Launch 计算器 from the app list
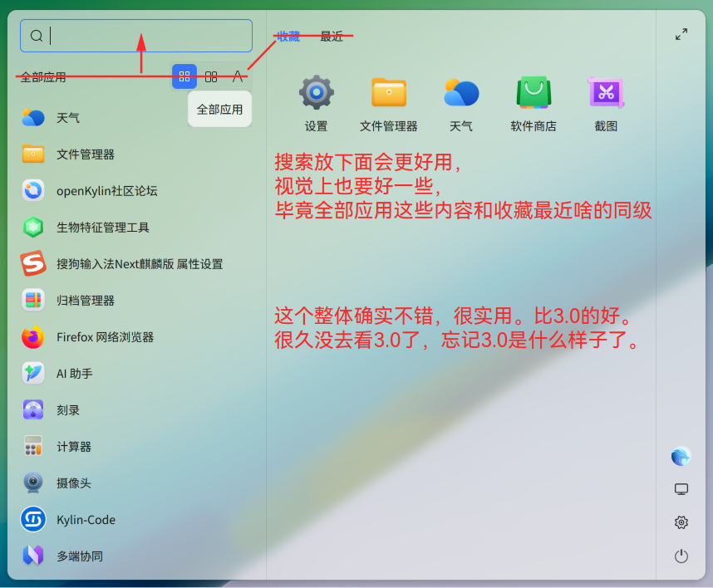 click(x=136, y=447)
